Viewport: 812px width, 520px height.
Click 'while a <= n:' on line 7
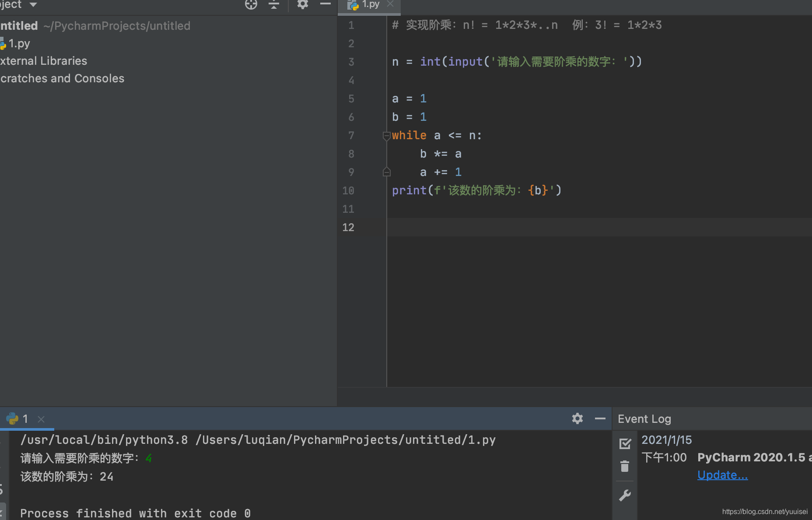tap(437, 135)
